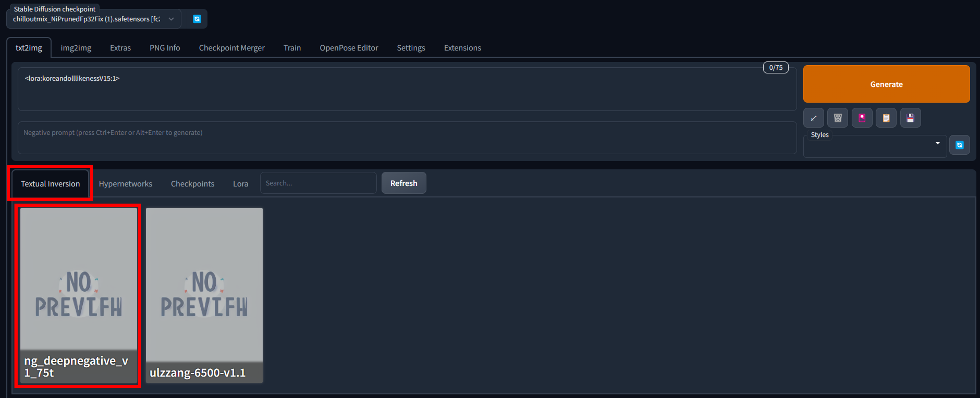Click into the Negative prompt field

click(407, 138)
